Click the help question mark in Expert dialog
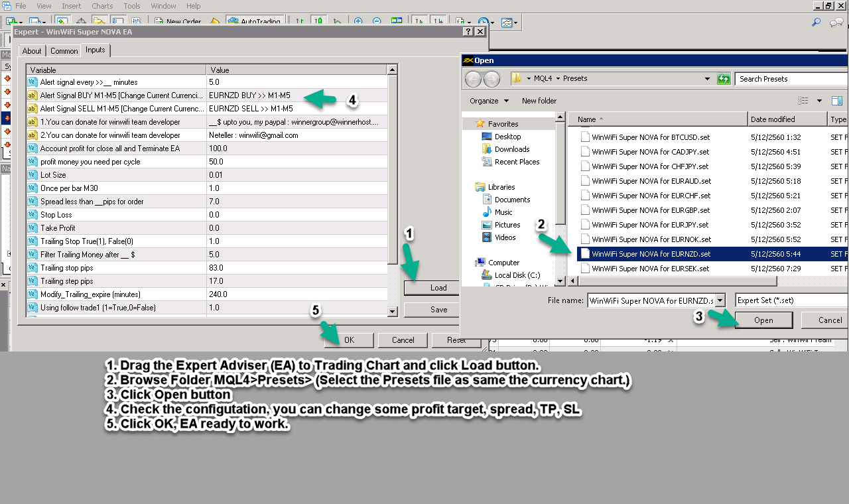Image resolution: width=849 pixels, height=504 pixels. 468,31
